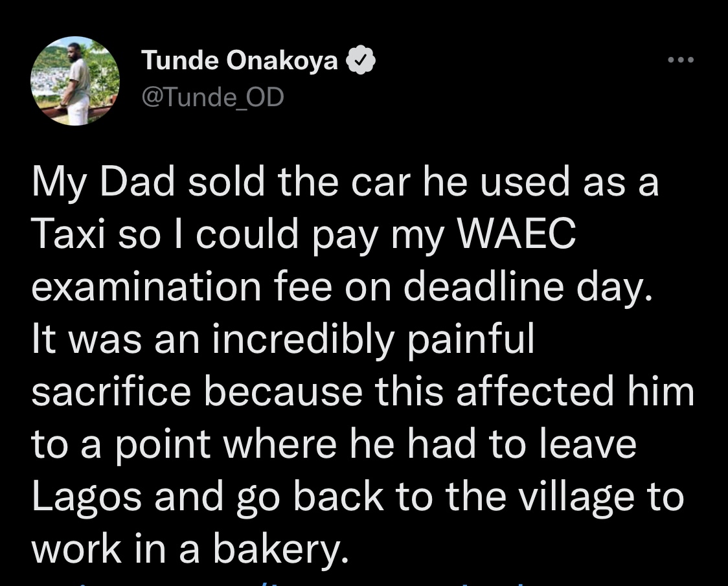
Task: Click the phrase 'My Dad' starting the tweet
Action: [x=104, y=182]
